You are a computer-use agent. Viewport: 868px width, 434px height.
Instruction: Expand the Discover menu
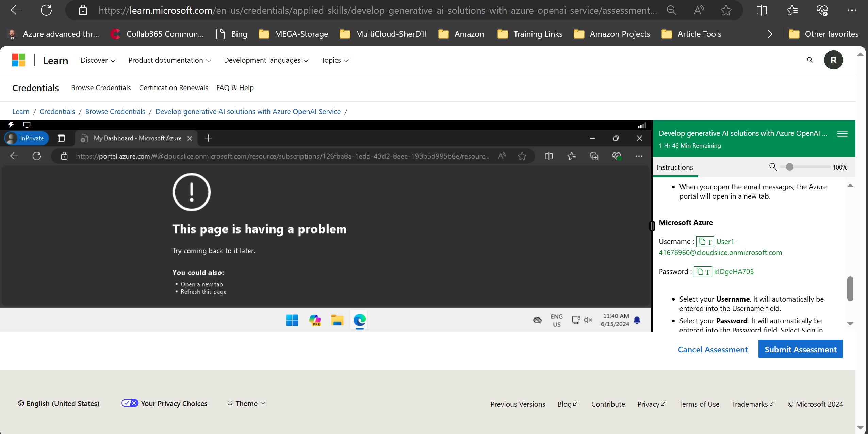coord(98,60)
